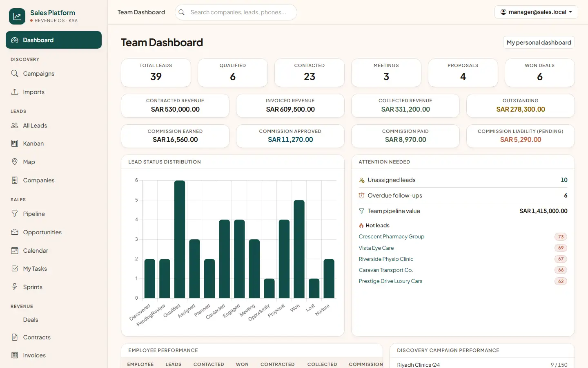Screen dimensions: 588x368
Task: Open Vista Eye Care lead
Action: point(376,248)
